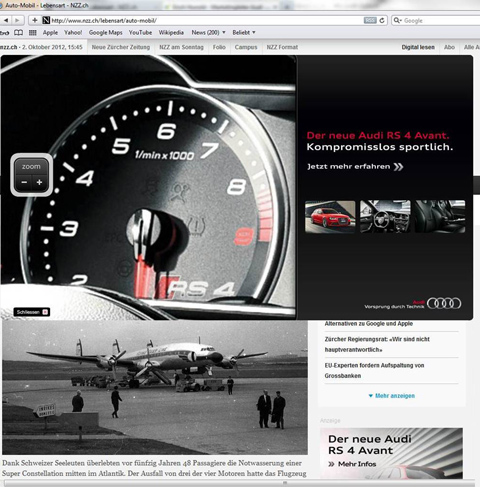Click the magnifier icon in Google search
The image size is (480, 487).
pos(397,20)
